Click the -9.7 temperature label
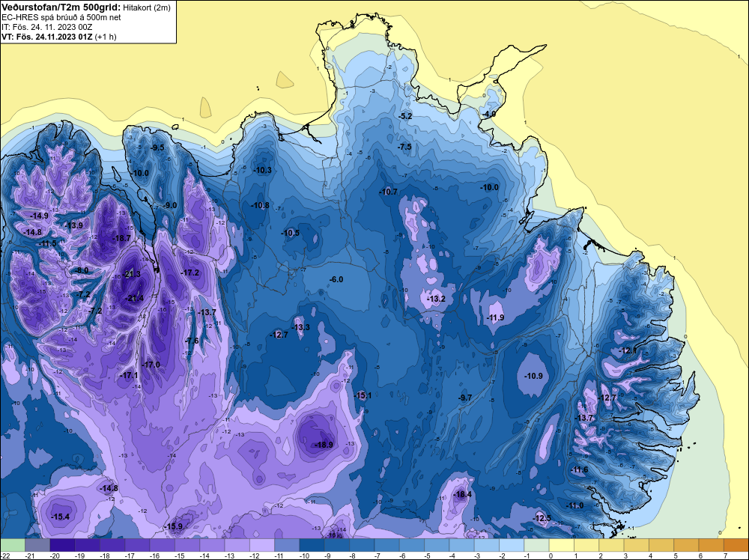The image size is (749, 560). (465, 398)
